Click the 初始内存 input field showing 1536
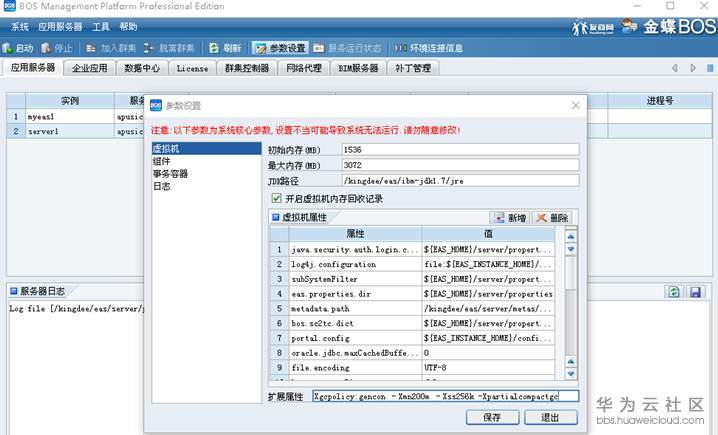This screenshot has height=435, width=718. [x=460, y=149]
